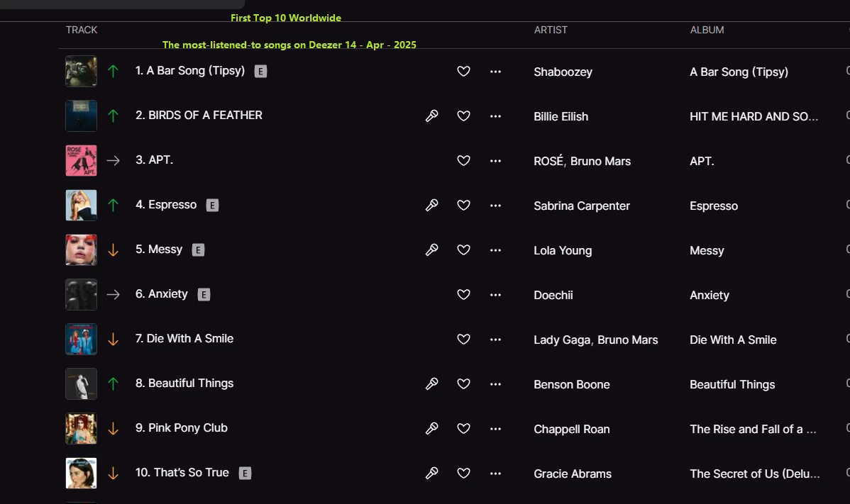Open Billie Eilish artist page
This screenshot has height=504, width=850.
tap(561, 116)
